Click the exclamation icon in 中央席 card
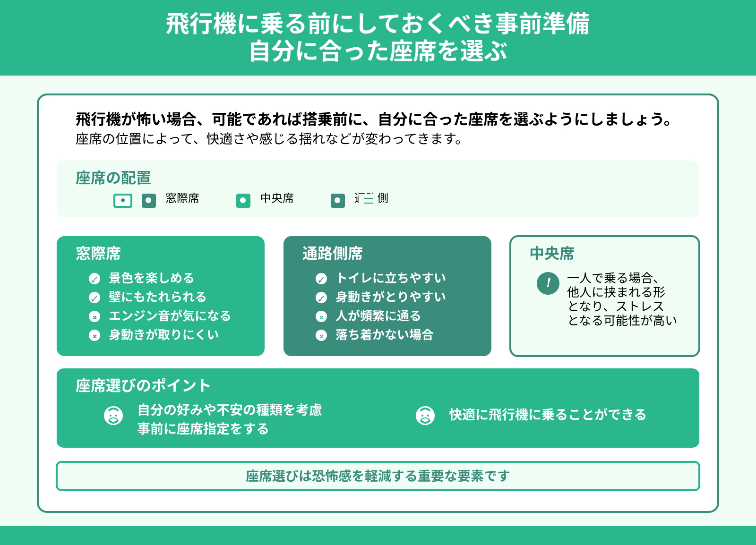756x545 pixels. 548,283
